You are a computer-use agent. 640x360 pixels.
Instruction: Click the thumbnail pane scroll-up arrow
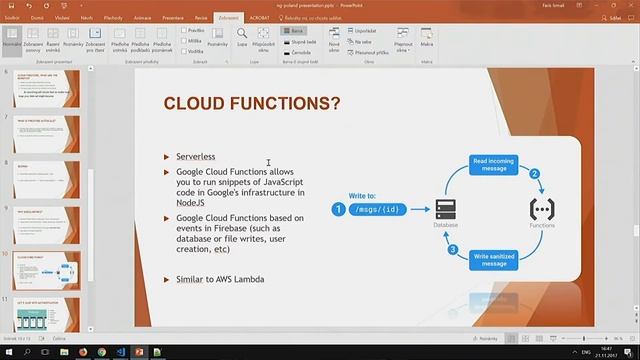pyautogui.click(x=91, y=69)
